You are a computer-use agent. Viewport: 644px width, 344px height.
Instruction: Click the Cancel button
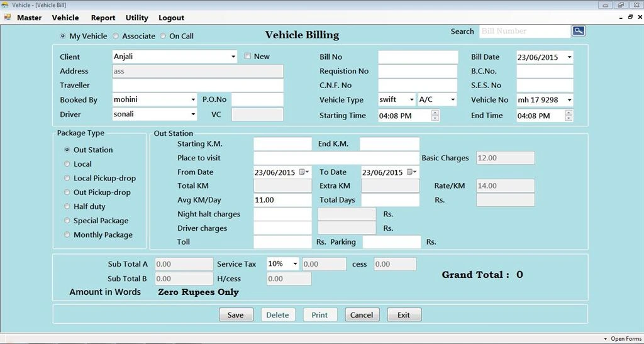(x=362, y=315)
